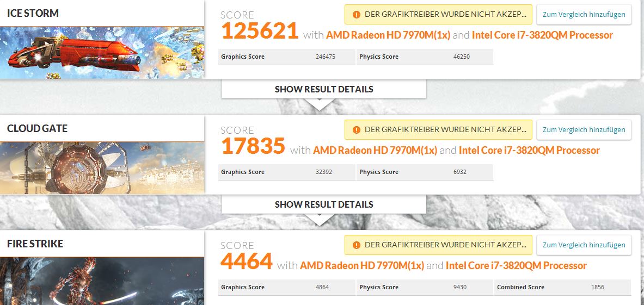Click the Fire Strike warrior thumbnail
The height and width of the screenshot is (305, 644).
tap(102, 281)
